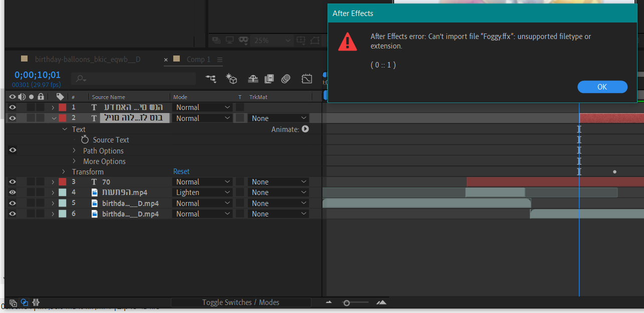Open the Mode dropdown for layer 1
Screen dimensions: 644x313
point(202,107)
